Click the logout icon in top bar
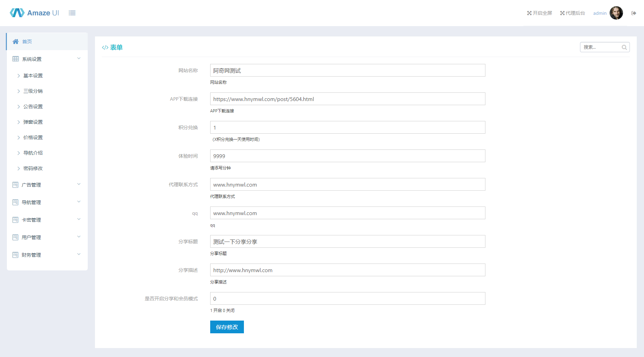 [x=634, y=13]
